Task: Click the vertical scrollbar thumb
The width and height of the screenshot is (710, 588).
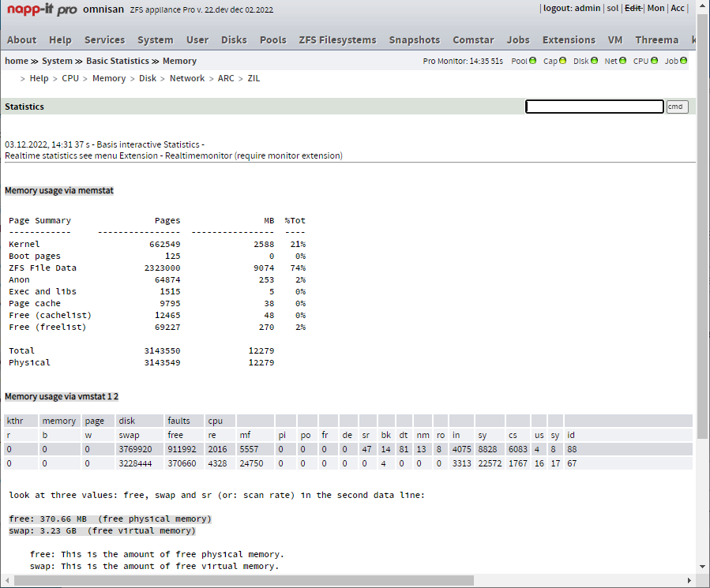Action: click(x=702, y=226)
